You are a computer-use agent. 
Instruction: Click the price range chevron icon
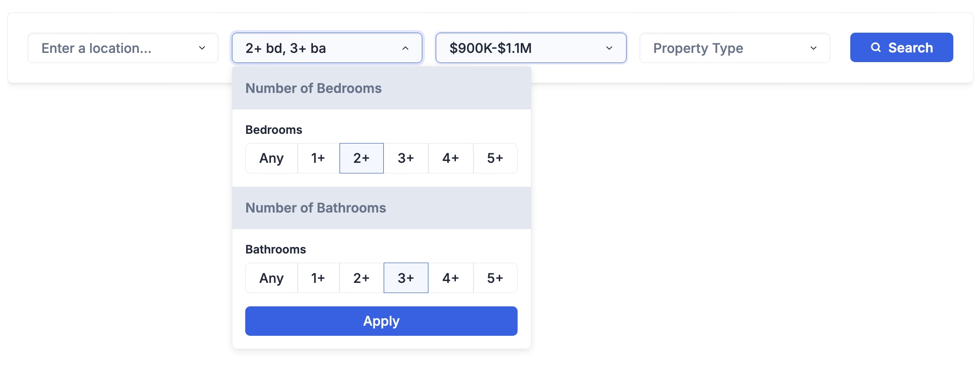pyautogui.click(x=609, y=48)
